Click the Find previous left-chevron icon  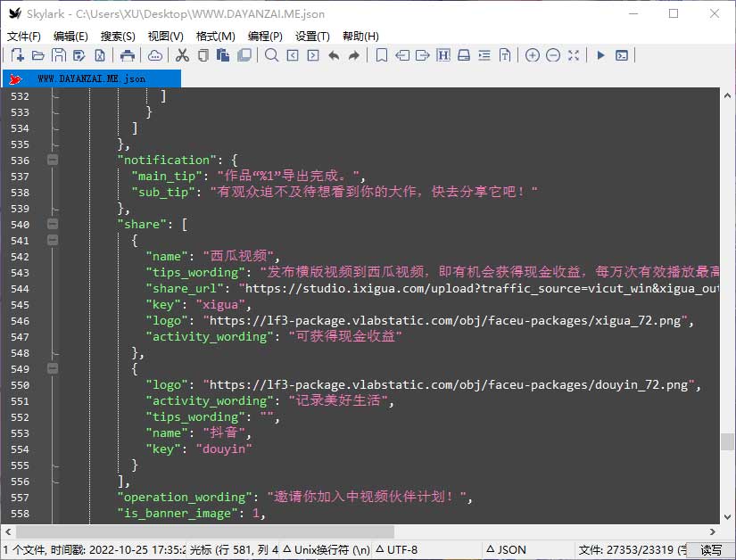click(293, 55)
